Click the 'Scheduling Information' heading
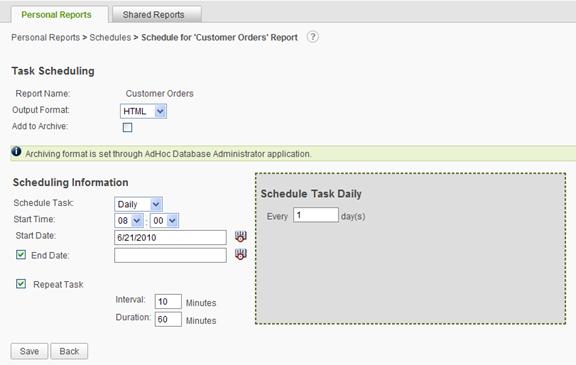Screen dimensions: 576x365 pyautogui.click(x=71, y=182)
